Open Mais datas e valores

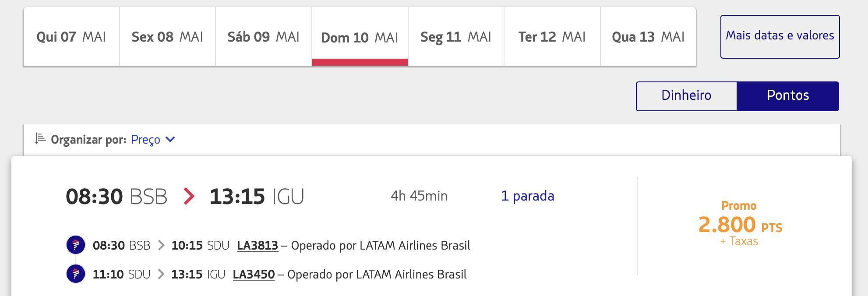point(780,37)
